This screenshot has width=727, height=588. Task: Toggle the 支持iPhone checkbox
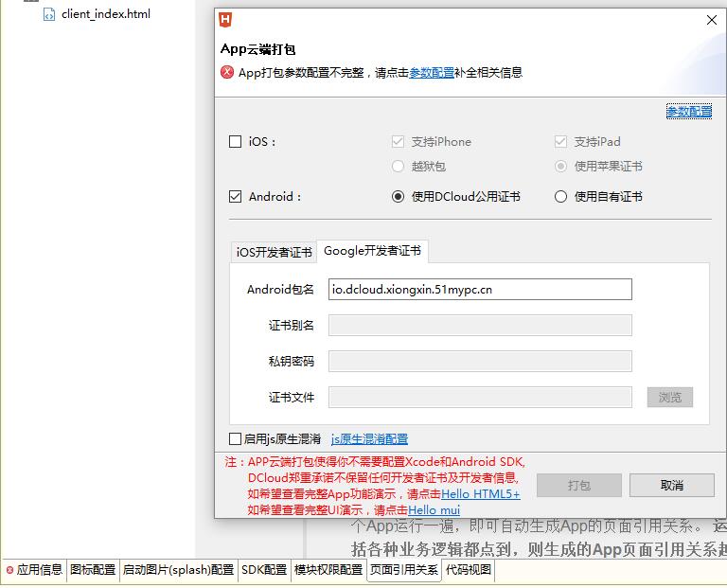coord(398,141)
